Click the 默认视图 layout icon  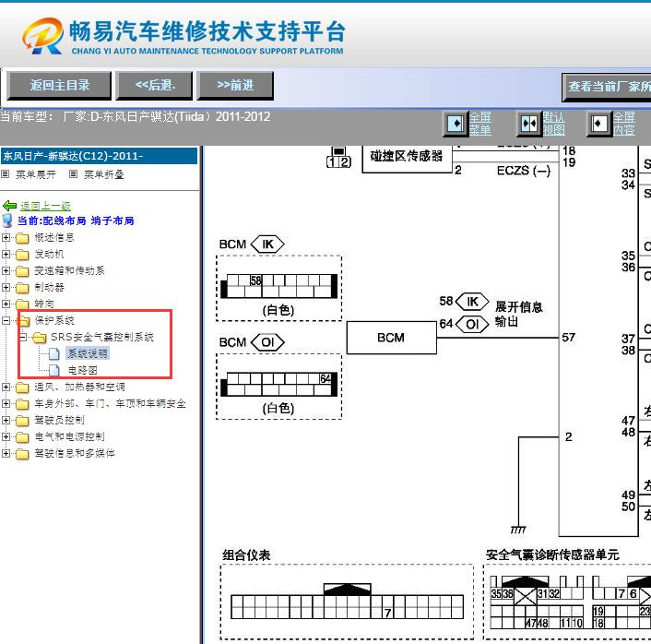pyautogui.click(x=529, y=124)
